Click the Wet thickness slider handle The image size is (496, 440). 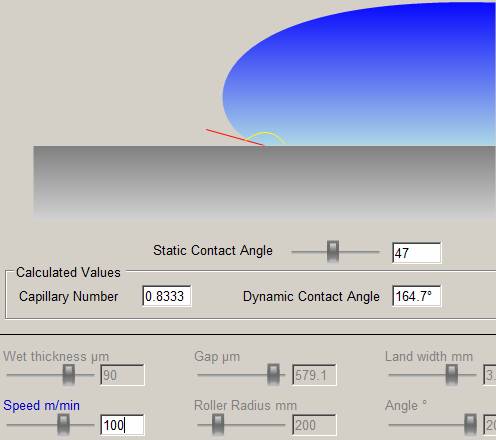click(x=69, y=375)
